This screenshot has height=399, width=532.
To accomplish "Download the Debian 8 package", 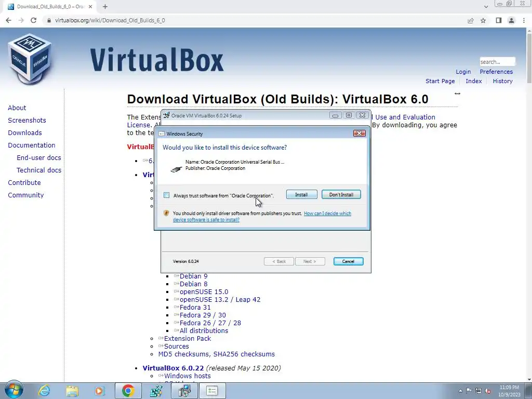I will (193, 284).
